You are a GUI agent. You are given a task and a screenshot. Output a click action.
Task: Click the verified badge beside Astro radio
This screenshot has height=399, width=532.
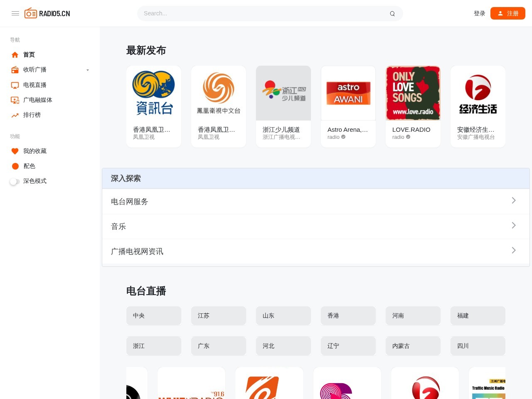(343, 137)
